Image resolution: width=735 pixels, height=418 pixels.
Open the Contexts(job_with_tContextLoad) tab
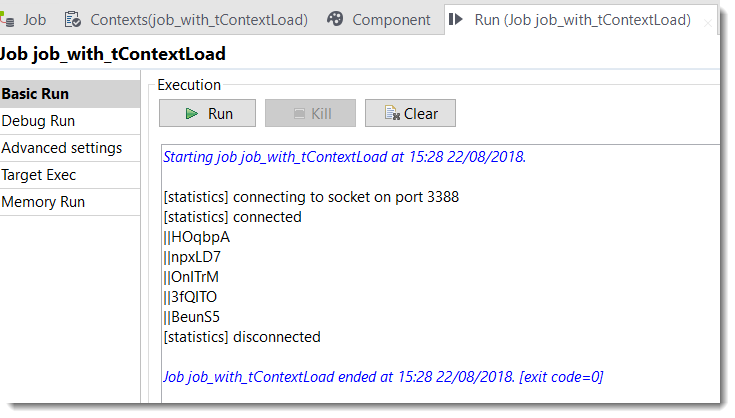[x=198, y=19]
